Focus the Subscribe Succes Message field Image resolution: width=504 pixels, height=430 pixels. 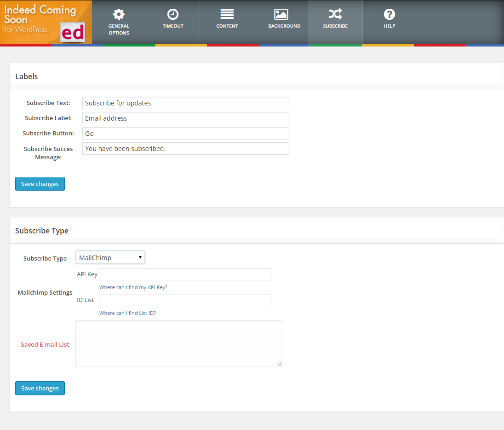[185, 148]
